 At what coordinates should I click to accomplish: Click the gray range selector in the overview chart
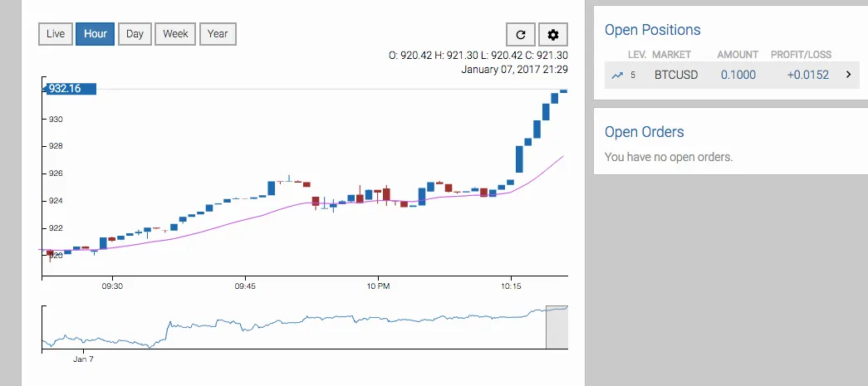[557, 327]
